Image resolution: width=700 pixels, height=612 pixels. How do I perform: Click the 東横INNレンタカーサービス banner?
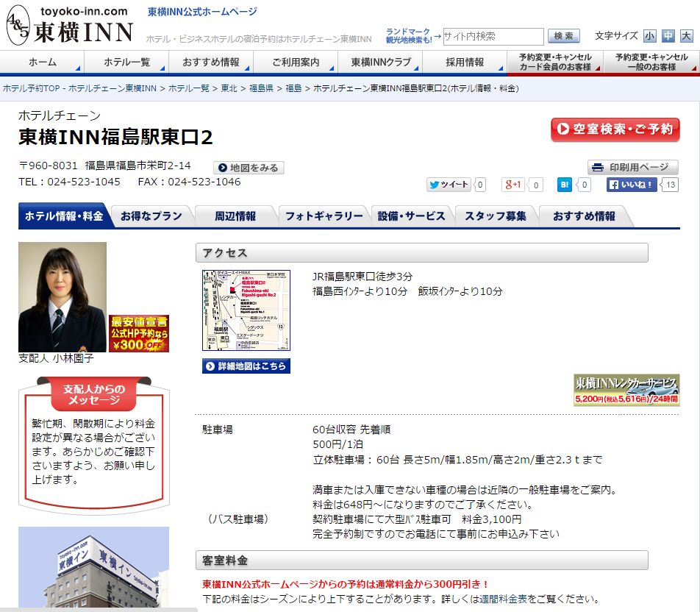[x=626, y=390]
